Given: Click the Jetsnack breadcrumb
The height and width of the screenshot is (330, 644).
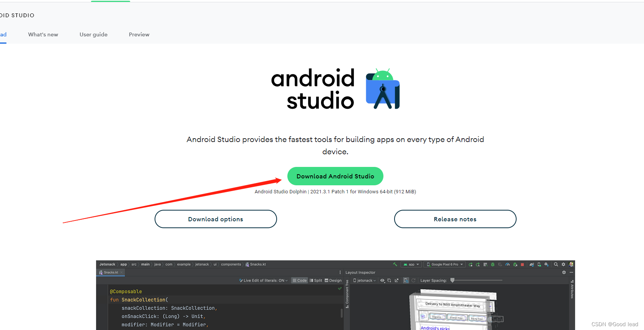Looking at the screenshot, I should click(x=107, y=265).
